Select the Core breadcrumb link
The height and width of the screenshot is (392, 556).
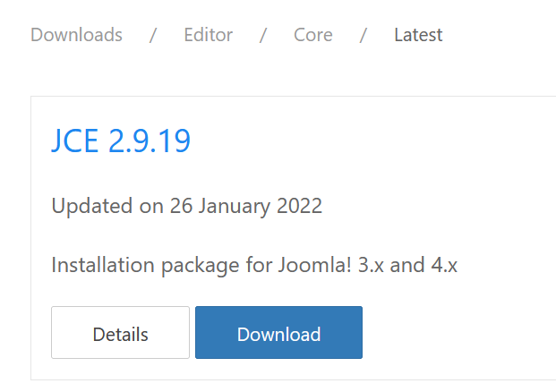313,35
